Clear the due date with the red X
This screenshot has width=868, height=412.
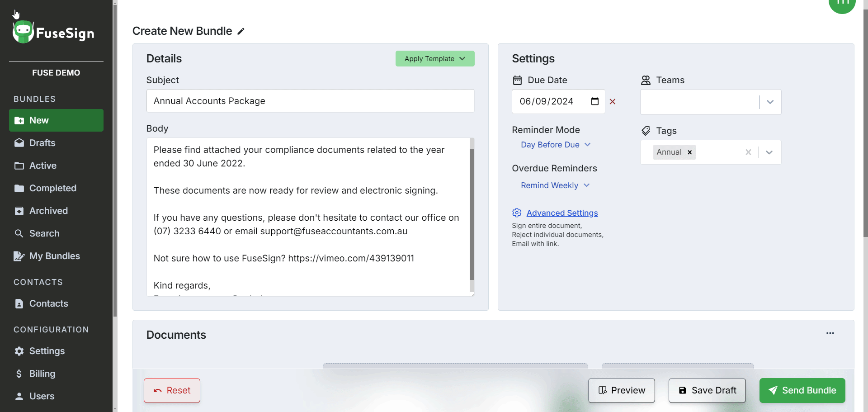point(613,102)
